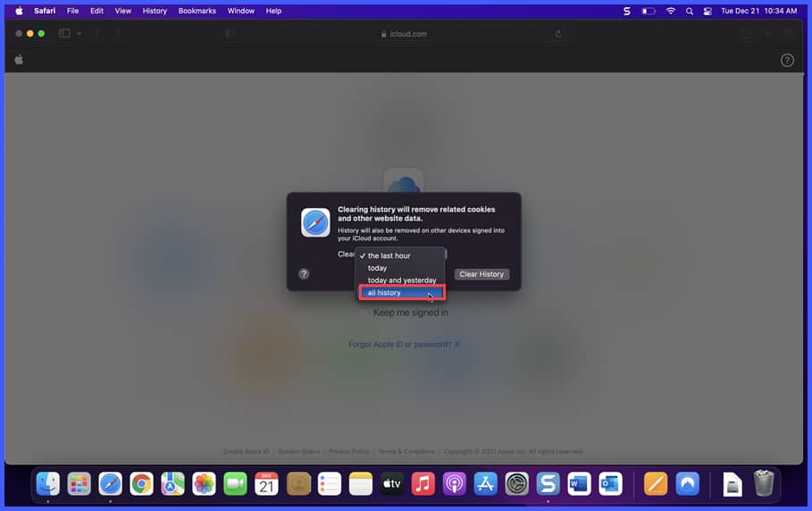Screen dimensions: 812x511
Task: Open the Bookmarks menu
Action: pyautogui.click(x=197, y=11)
